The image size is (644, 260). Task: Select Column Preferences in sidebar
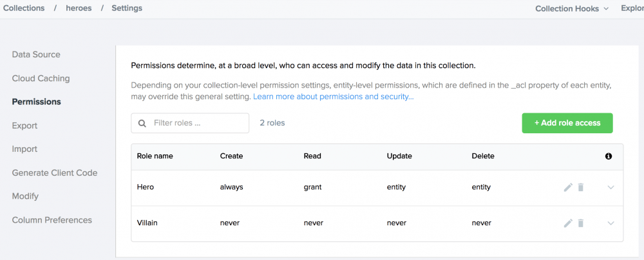click(52, 220)
